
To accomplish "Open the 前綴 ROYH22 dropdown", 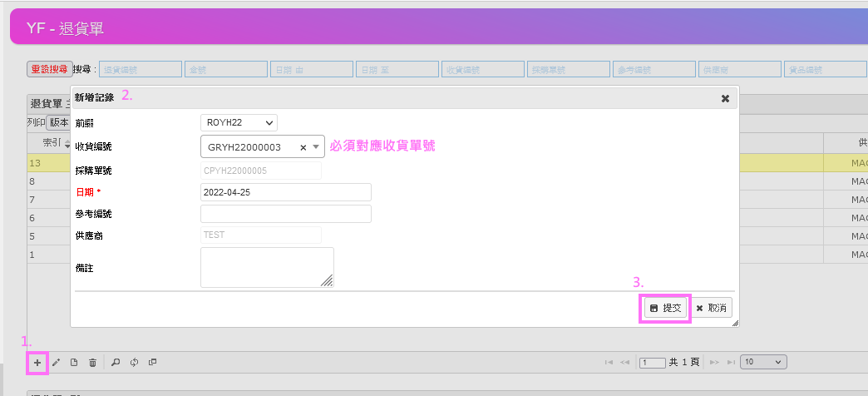I will pyautogui.click(x=239, y=122).
